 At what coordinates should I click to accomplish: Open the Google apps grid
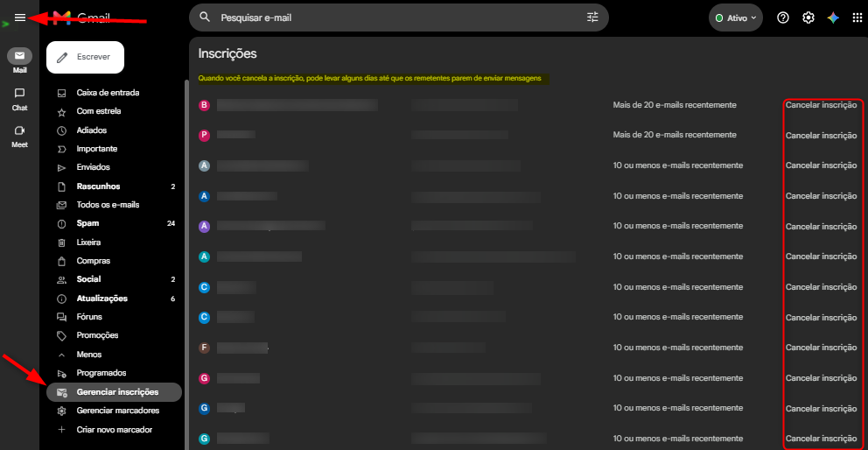point(857,18)
